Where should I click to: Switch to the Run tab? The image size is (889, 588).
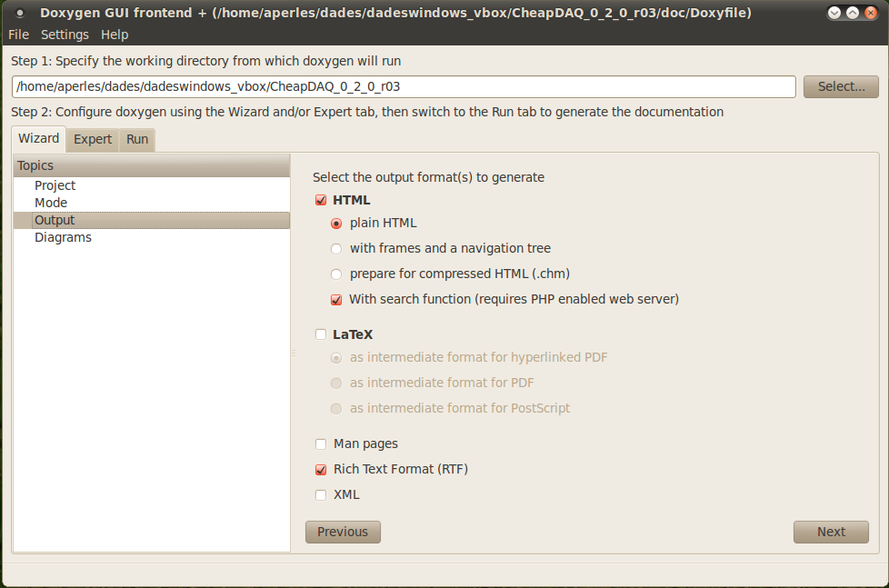click(137, 139)
